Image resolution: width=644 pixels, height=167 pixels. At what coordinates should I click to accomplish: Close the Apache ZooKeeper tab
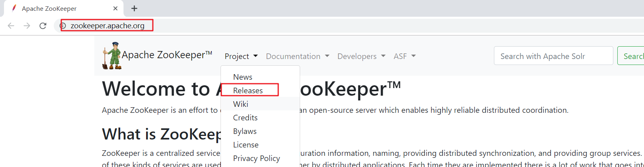[x=115, y=8]
